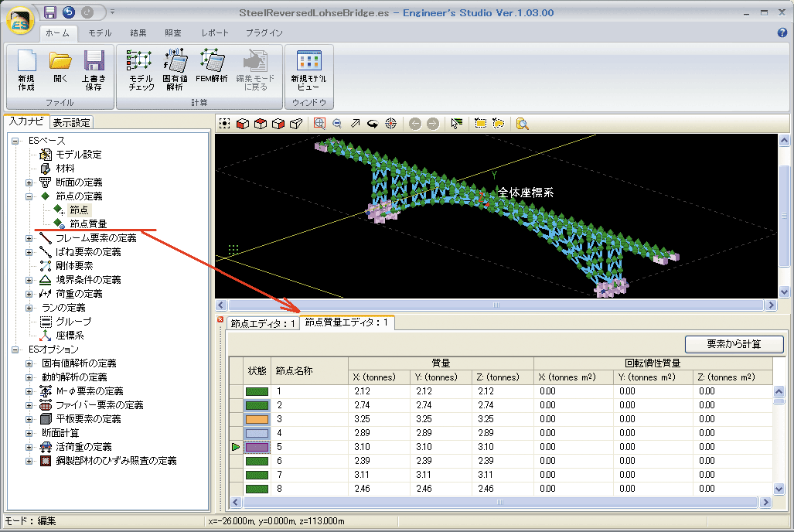
Task: Choose the rectangular selection tool
Action: click(x=481, y=124)
